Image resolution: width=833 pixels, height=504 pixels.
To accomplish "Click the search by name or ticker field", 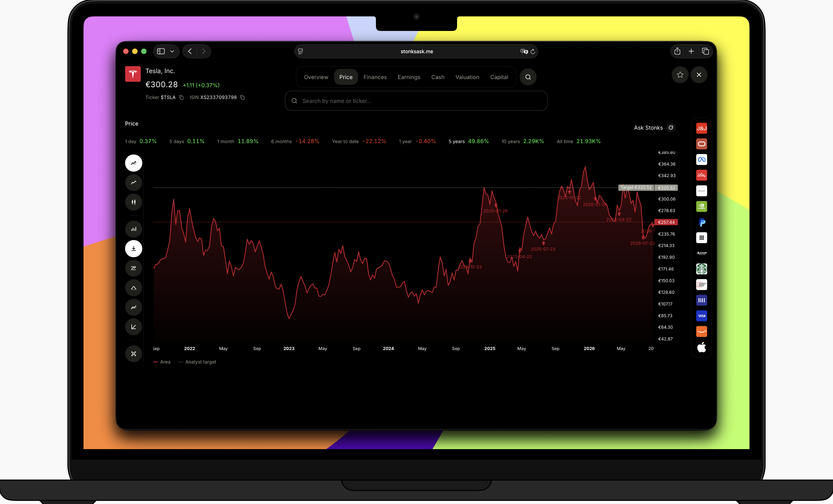I will click(x=416, y=101).
